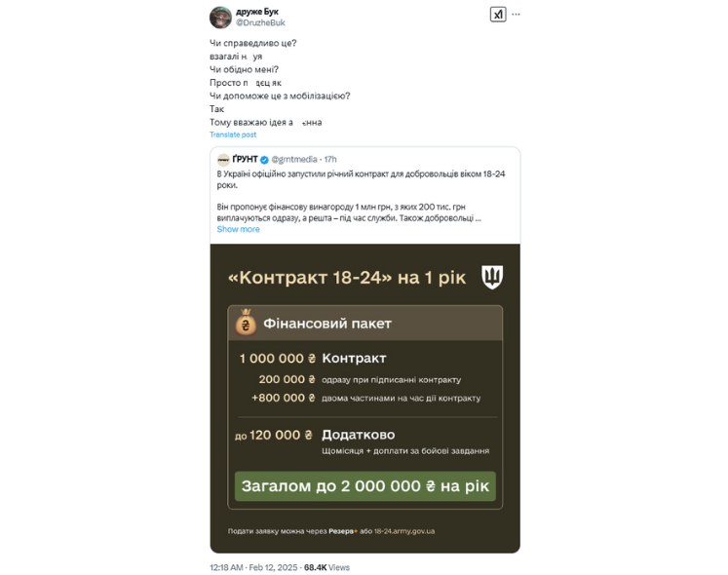This screenshot has height=575, width=728.
Task: Click the blue verified badge next to ҐРУНТ
Action: click(x=263, y=159)
